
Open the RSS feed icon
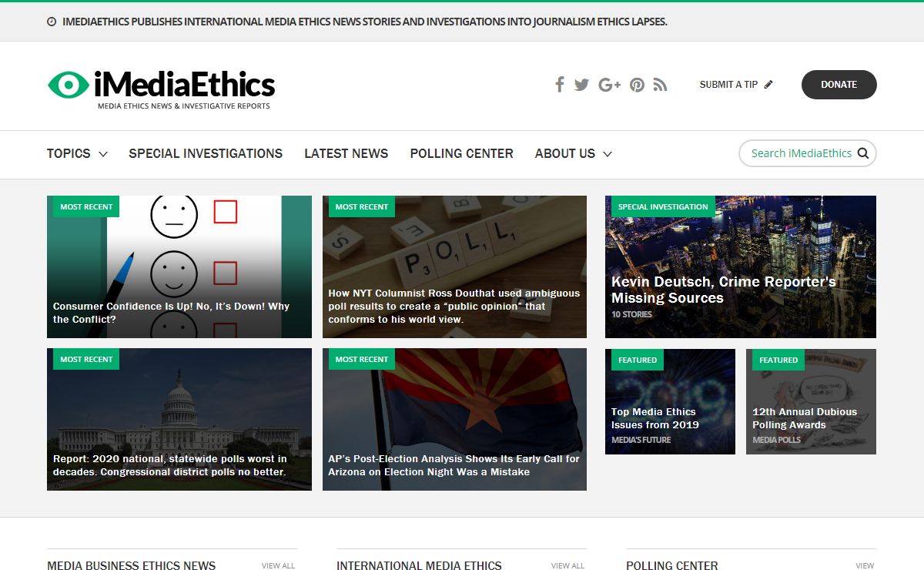pyautogui.click(x=660, y=85)
